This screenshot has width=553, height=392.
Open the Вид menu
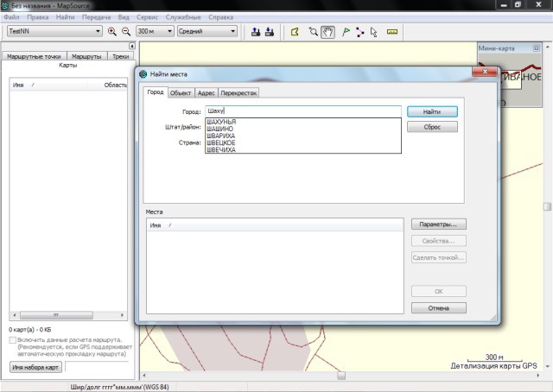124,17
